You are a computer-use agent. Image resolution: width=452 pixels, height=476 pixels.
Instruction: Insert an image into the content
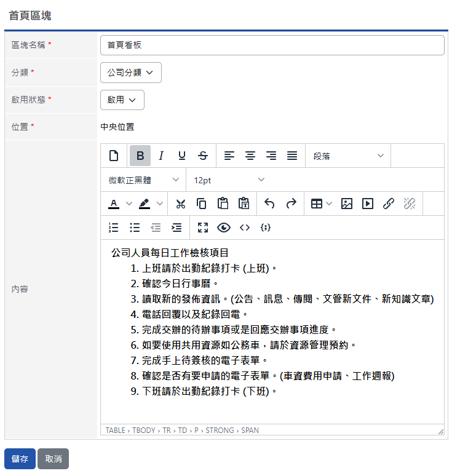click(347, 204)
